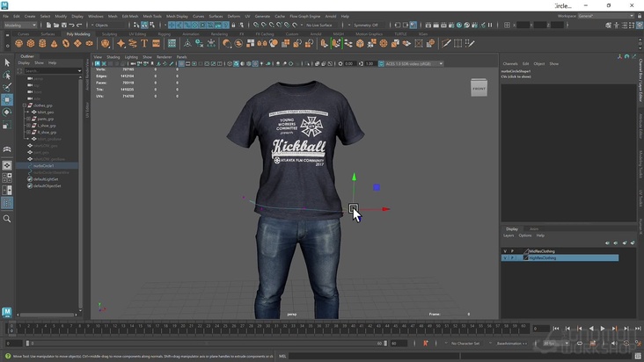Open the ACES color transform dropdown

[411, 63]
